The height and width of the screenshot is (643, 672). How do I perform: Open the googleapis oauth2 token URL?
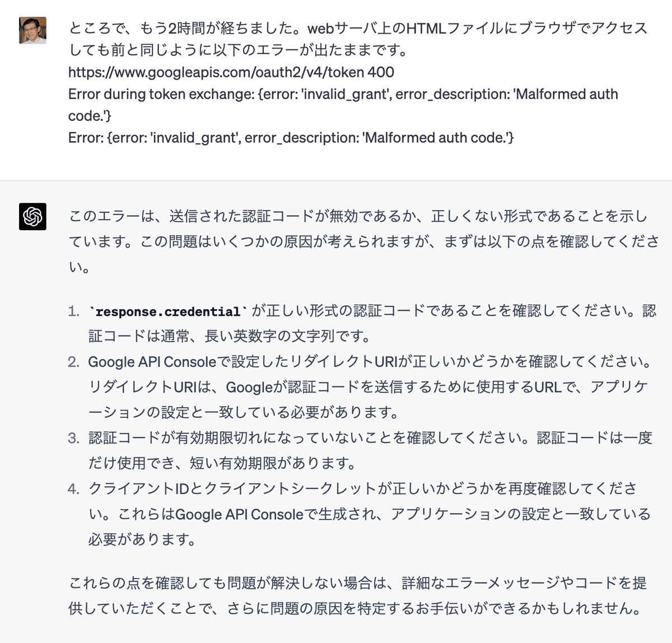pyautogui.click(x=231, y=72)
